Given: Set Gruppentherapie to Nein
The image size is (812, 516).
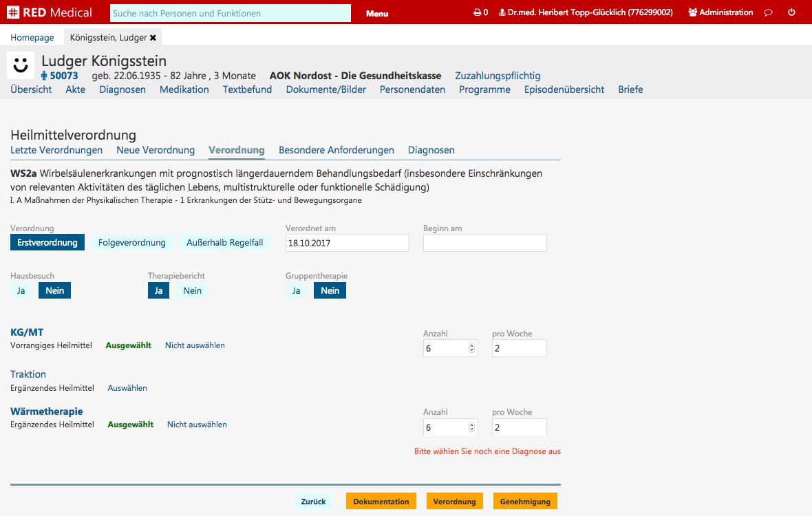Looking at the screenshot, I should [330, 291].
